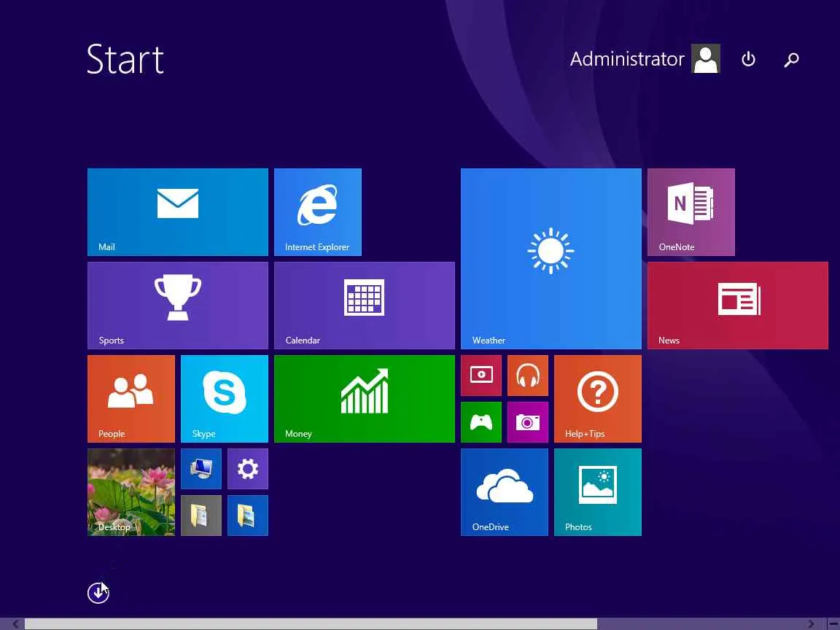Open the Weather tile
Viewport: 840px width, 630px height.
coord(551,259)
